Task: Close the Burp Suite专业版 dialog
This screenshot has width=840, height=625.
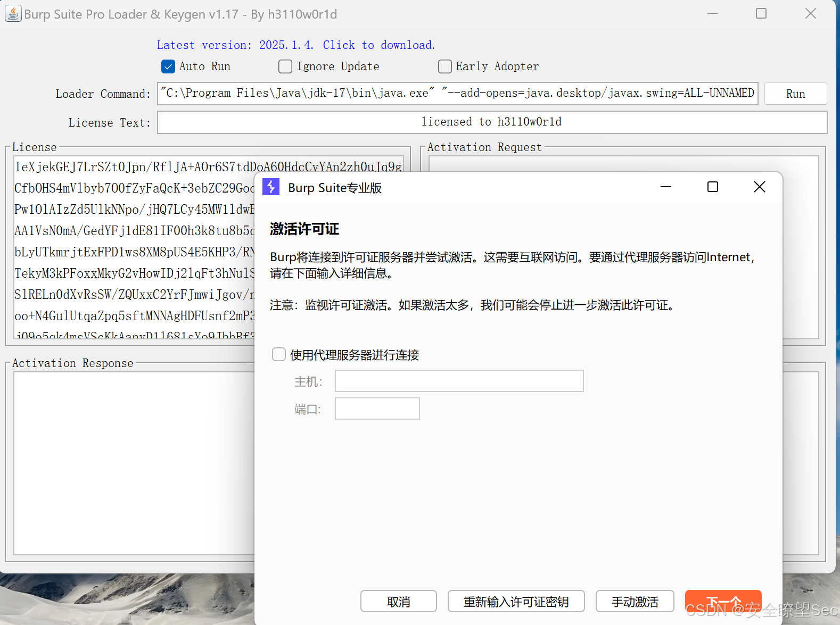Action: click(760, 187)
